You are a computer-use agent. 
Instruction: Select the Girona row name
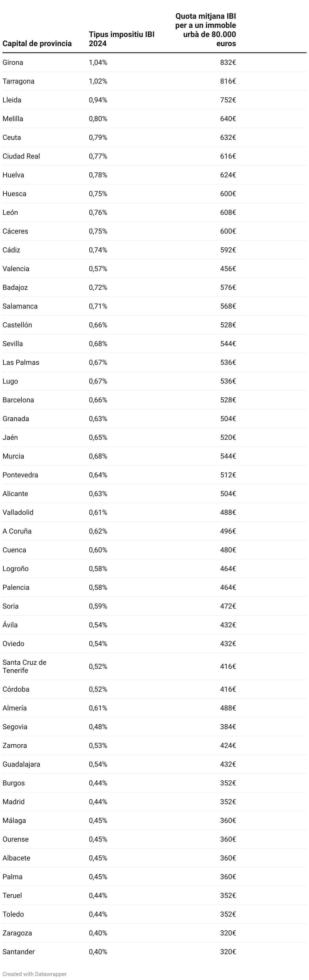[x=13, y=62]
